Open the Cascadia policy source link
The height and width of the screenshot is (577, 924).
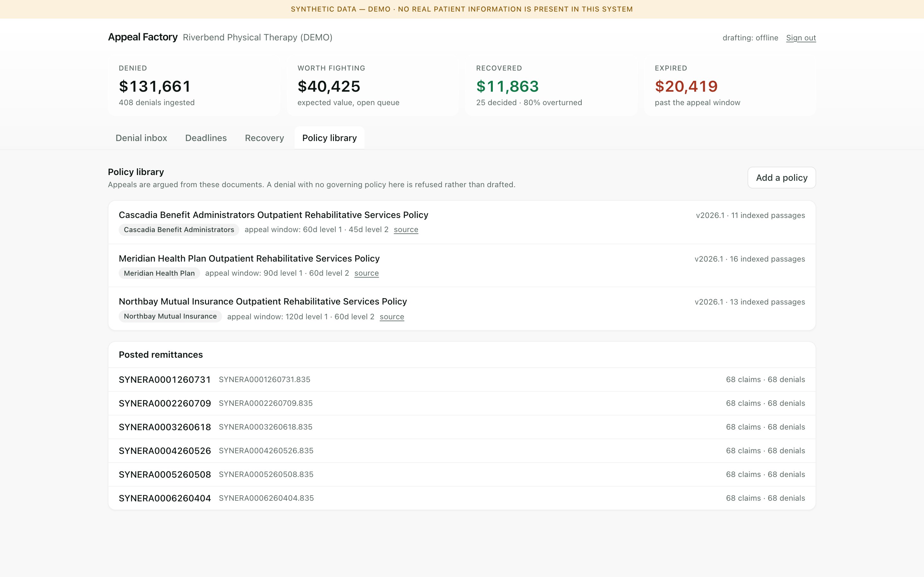tap(406, 229)
